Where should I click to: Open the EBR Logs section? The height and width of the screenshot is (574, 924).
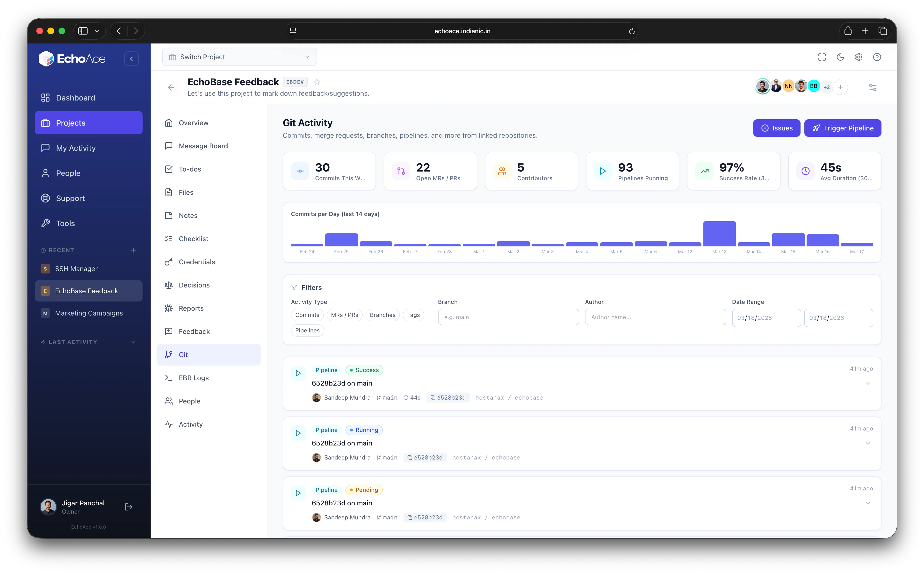tap(209, 378)
